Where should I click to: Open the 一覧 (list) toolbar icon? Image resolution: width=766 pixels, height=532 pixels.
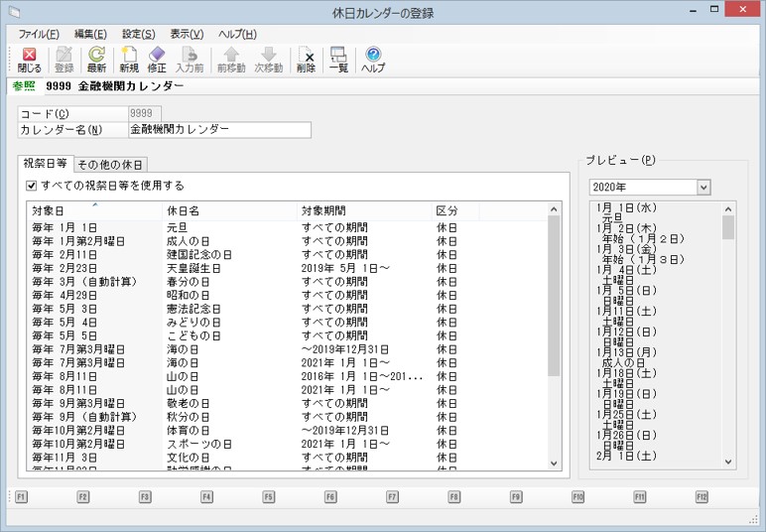[x=338, y=61]
